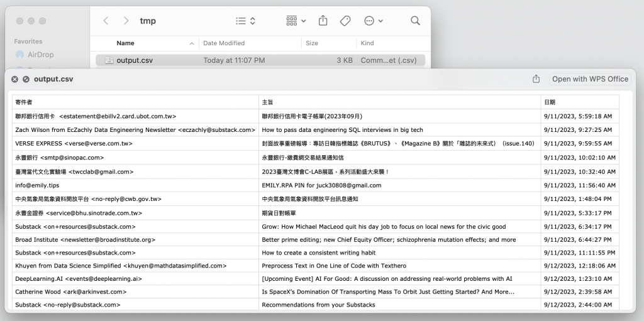Screen dimensions: 644x321
Task: Select Broad Institute sender cell
Action: (136, 240)
